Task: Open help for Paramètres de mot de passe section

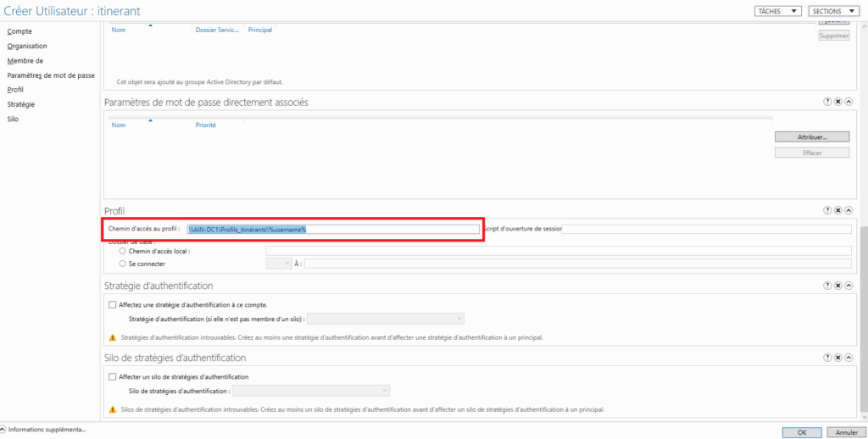Action: click(x=827, y=102)
